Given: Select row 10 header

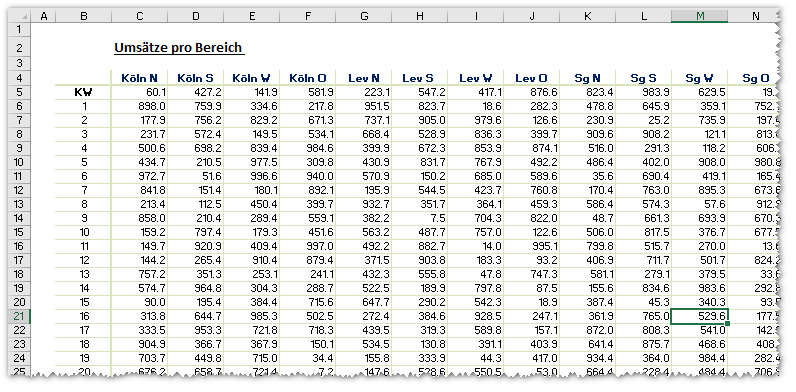Looking at the screenshot, I should point(19,162).
